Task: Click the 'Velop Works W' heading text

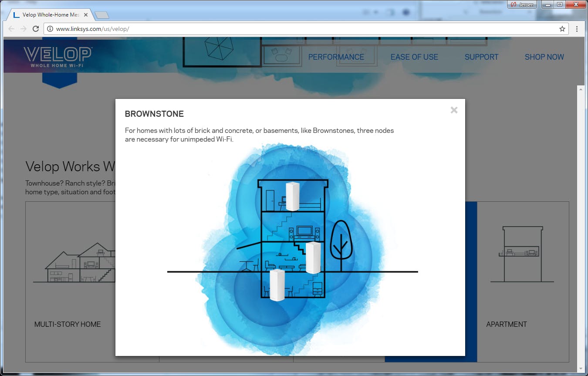Action: pyautogui.click(x=70, y=166)
